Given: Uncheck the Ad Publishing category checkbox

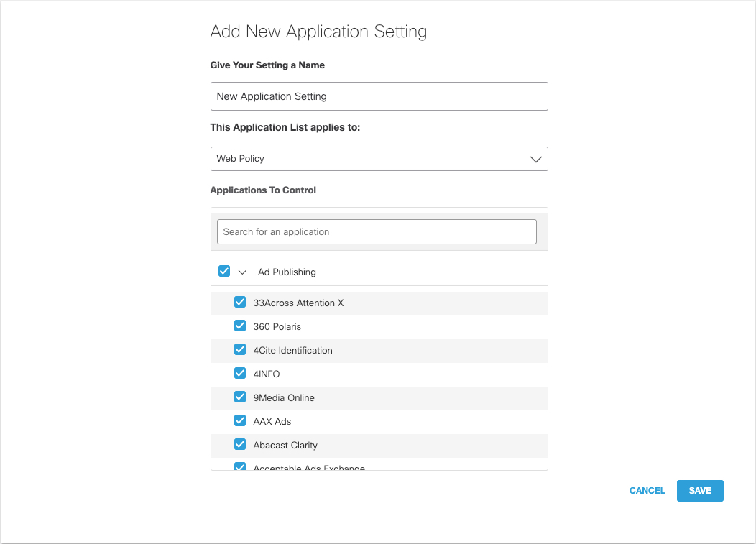Looking at the screenshot, I should pyautogui.click(x=224, y=271).
